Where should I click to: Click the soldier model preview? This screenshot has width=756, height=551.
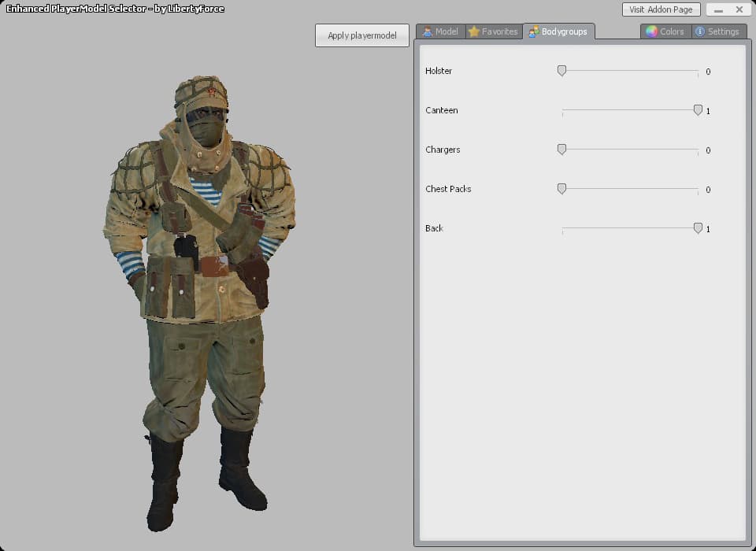click(199, 304)
